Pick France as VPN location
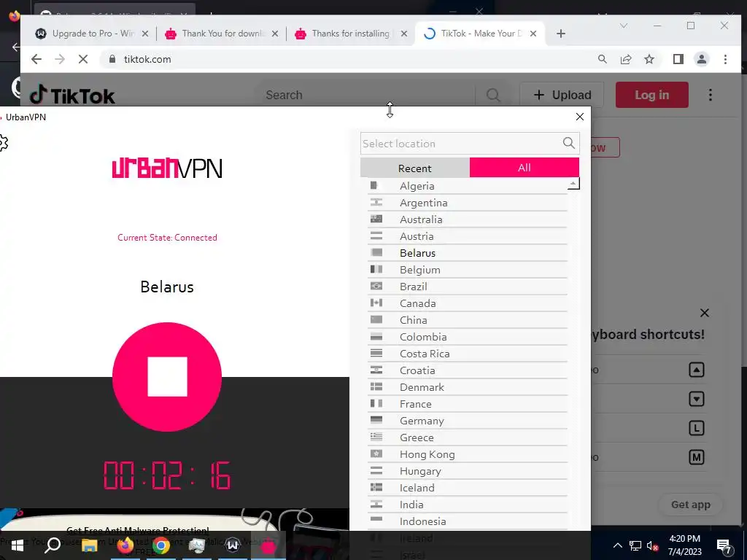Image resolution: width=747 pixels, height=560 pixels. [x=468, y=404]
